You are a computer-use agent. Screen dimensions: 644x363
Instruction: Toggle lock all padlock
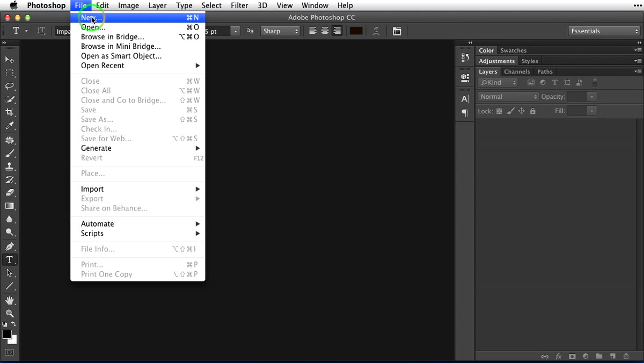coord(532,111)
